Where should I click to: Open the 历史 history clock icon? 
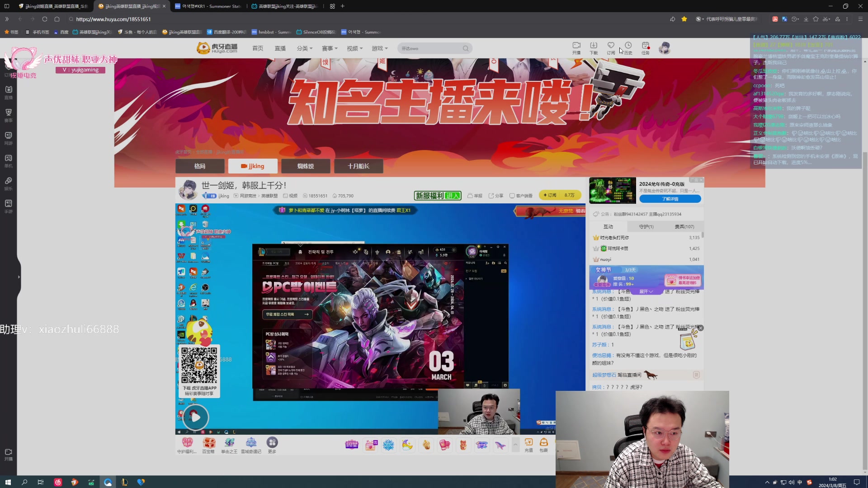pos(628,48)
